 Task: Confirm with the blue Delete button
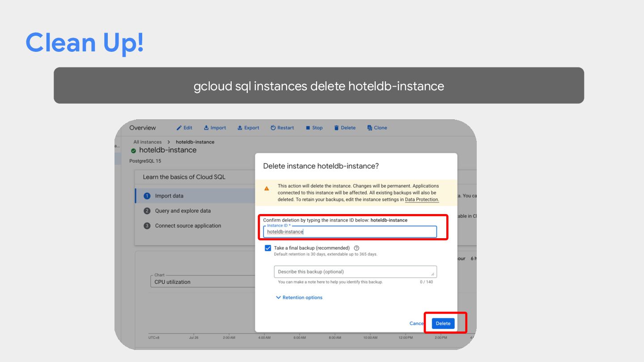click(x=443, y=324)
